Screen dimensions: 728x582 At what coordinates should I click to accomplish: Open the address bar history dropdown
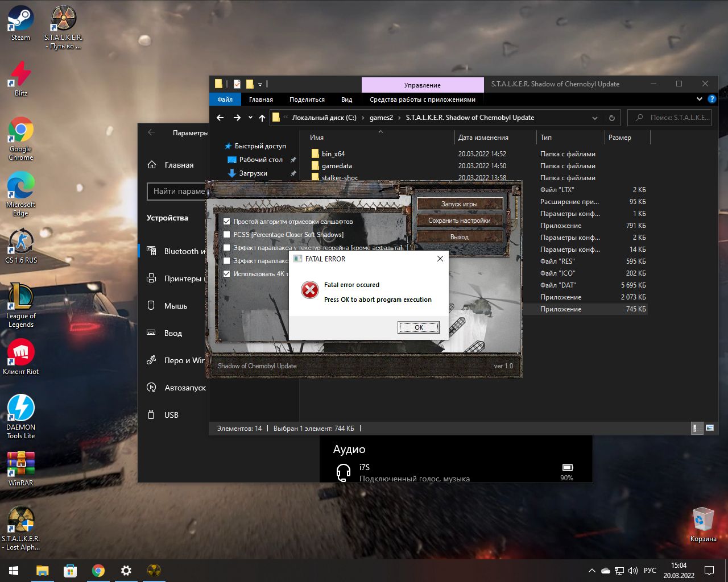point(595,118)
